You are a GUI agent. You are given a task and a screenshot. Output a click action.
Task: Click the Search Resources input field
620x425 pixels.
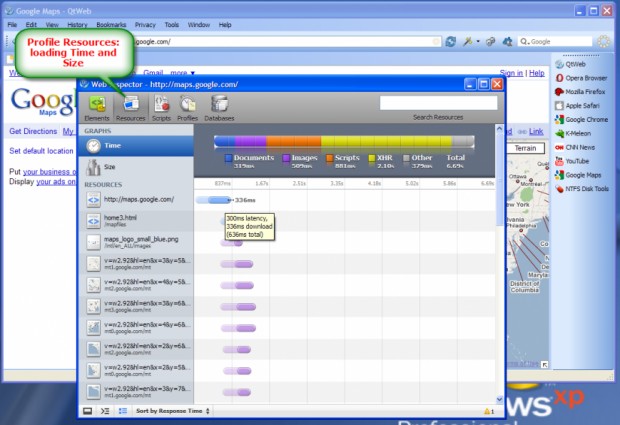tap(438, 103)
